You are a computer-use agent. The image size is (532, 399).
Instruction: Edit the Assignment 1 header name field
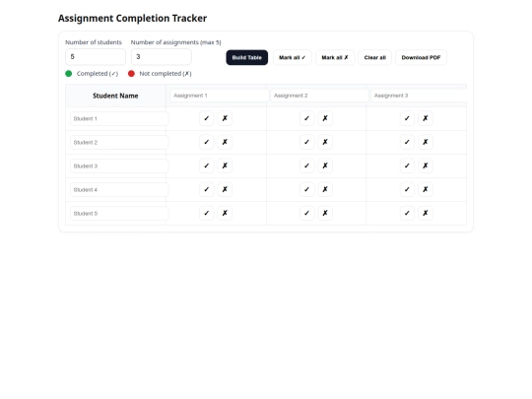point(219,96)
